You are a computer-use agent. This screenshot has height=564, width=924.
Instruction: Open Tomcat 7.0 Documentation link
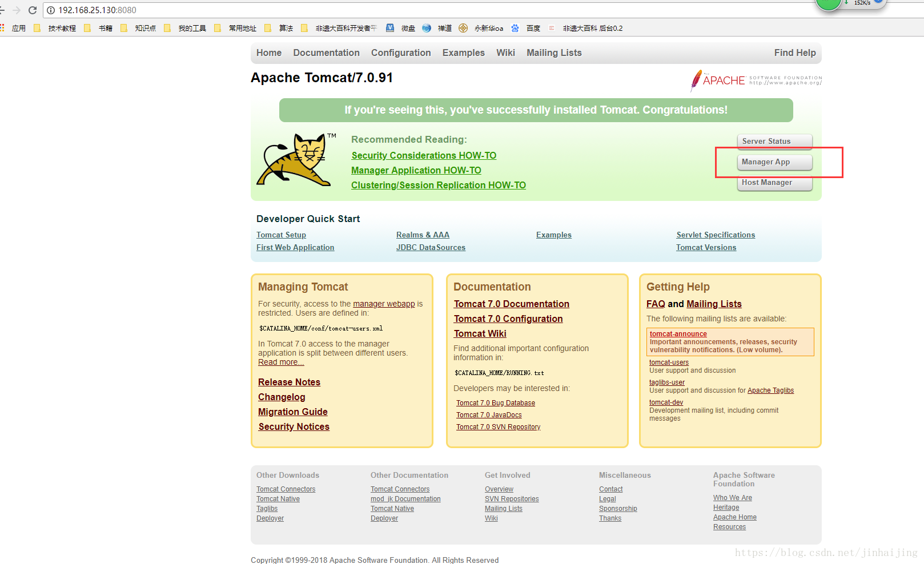[x=512, y=304]
